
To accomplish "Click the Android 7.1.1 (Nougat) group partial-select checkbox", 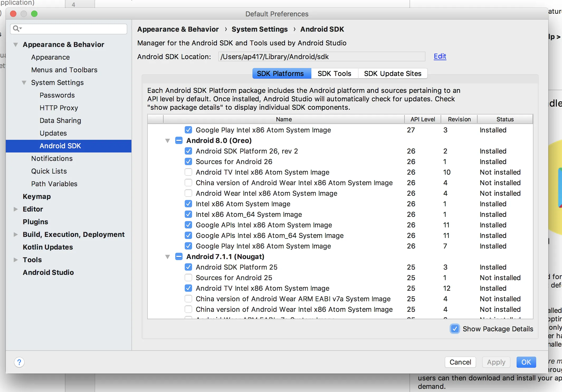I will coord(179,256).
